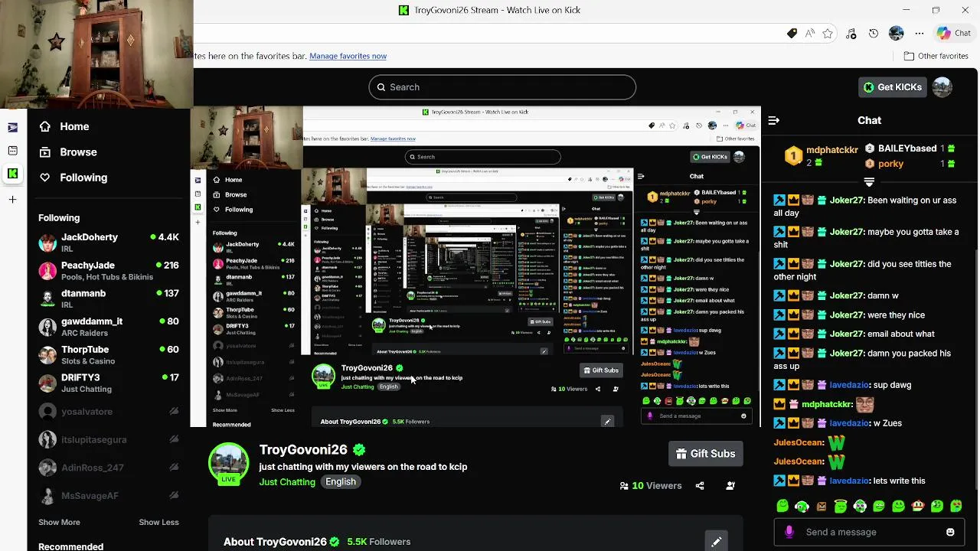Expand following list with Show More
The height and width of the screenshot is (551, 980).
(x=59, y=522)
